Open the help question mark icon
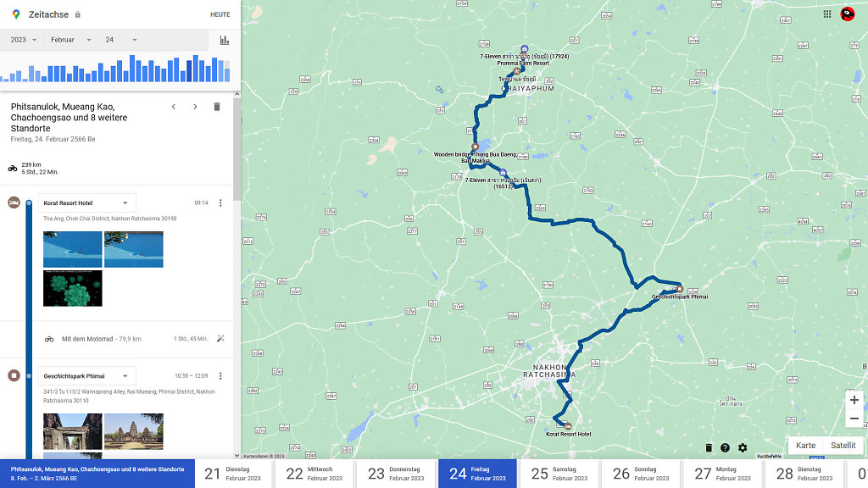The height and width of the screenshot is (488, 868). (725, 447)
